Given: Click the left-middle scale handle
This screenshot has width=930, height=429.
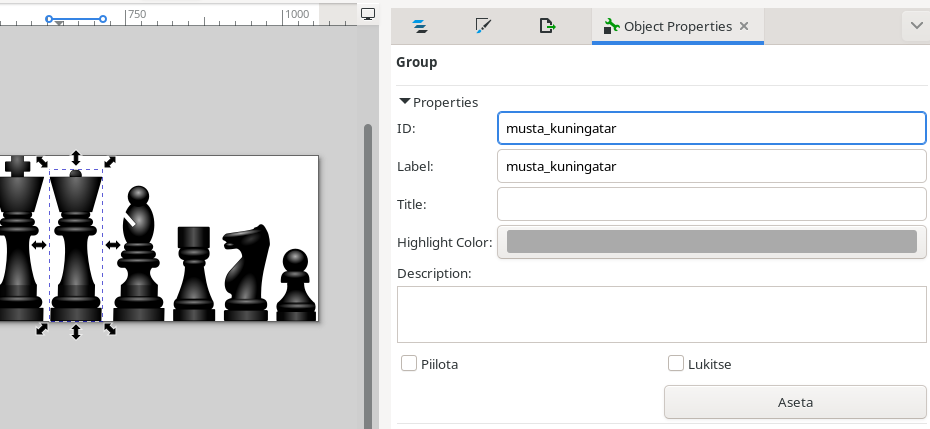Looking at the screenshot, I should point(39,244).
